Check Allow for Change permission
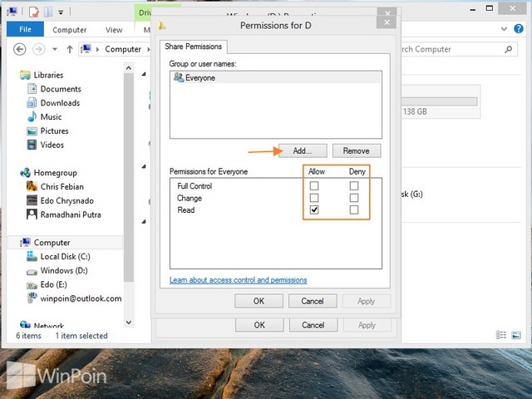The width and height of the screenshot is (532, 399). click(314, 198)
